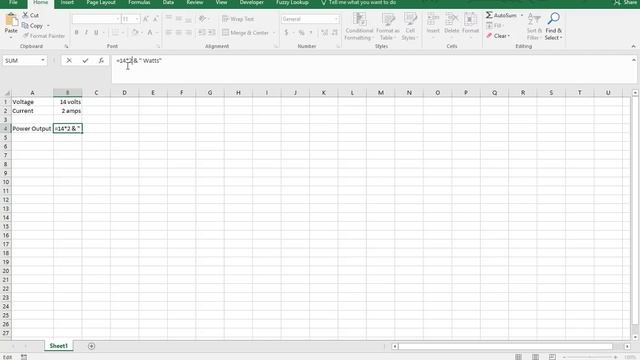Open the Merge & Center dropdown arrow
The height and width of the screenshot is (360, 640).
274,33
